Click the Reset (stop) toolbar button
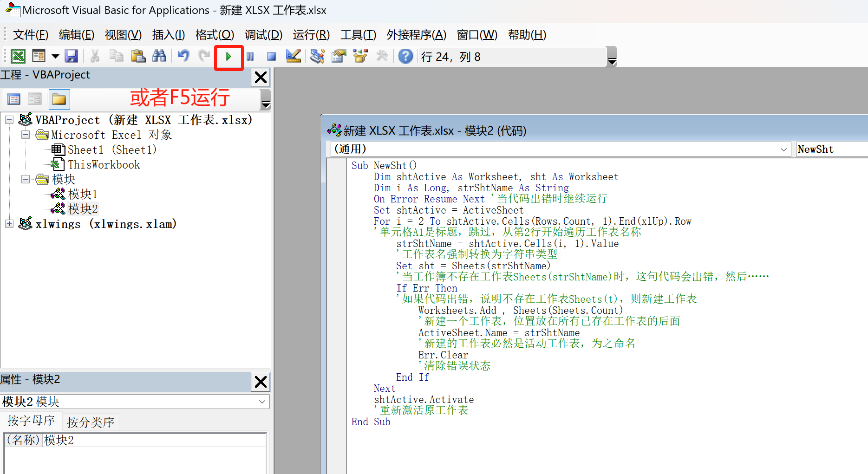This screenshot has width=868, height=474. pos(272,57)
